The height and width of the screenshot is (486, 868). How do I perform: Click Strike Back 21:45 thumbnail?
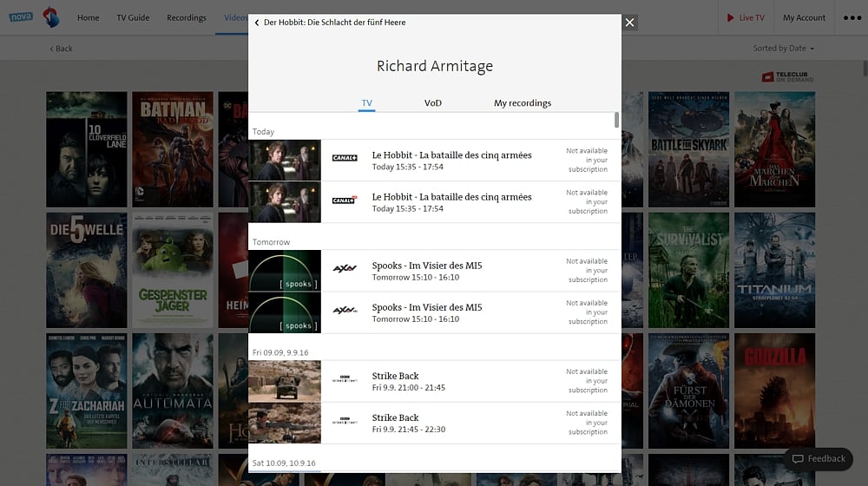[285, 424]
